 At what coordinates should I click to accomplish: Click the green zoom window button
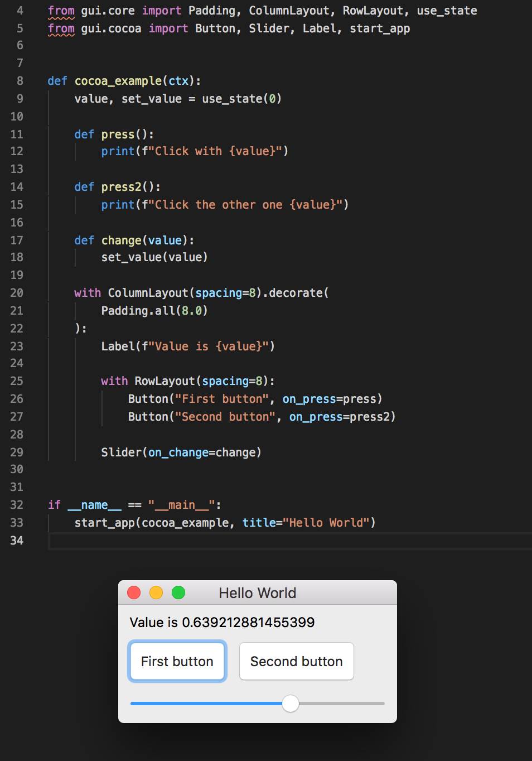point(178,593)
